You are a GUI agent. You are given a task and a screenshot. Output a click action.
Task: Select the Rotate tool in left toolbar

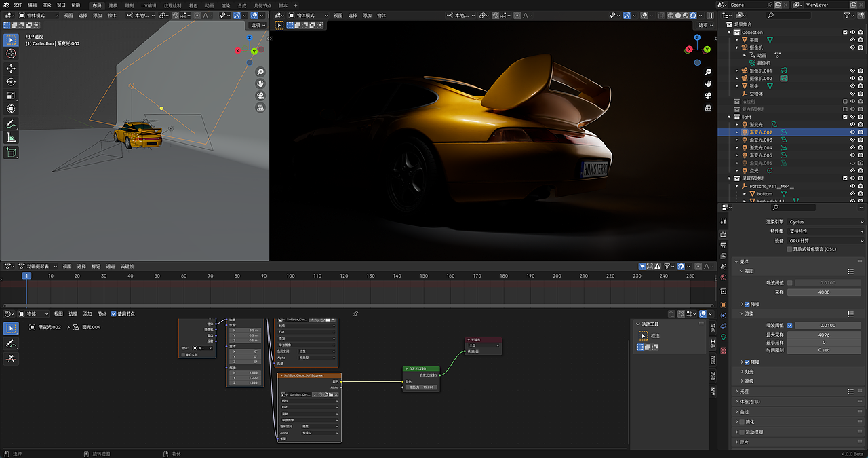11,82
